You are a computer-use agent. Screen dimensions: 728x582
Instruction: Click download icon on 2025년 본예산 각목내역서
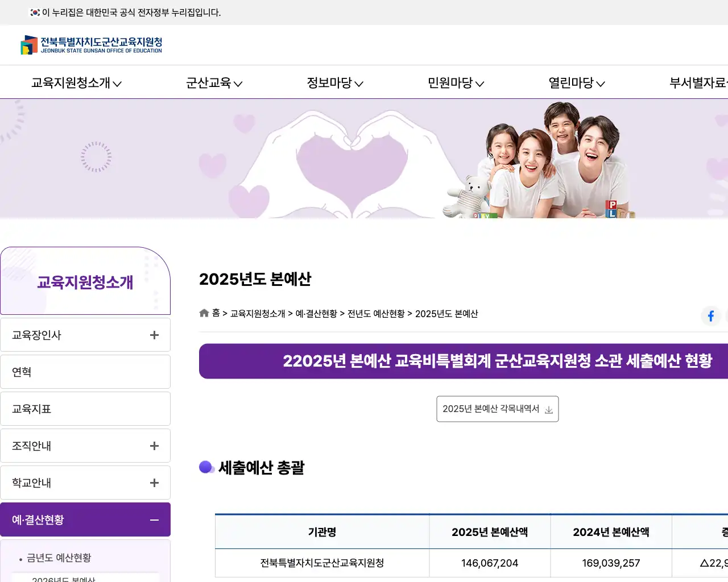click(x=548, y=410)
